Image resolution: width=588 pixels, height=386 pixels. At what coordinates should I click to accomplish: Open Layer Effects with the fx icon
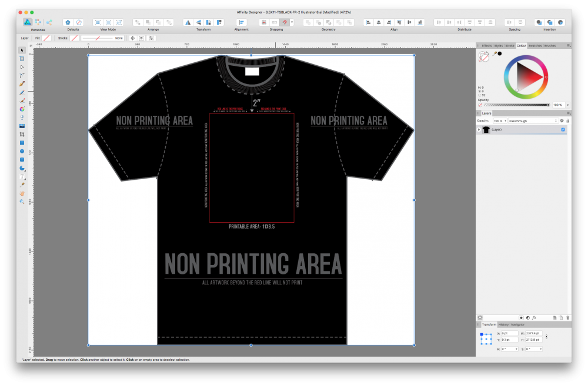pos(534,317)
